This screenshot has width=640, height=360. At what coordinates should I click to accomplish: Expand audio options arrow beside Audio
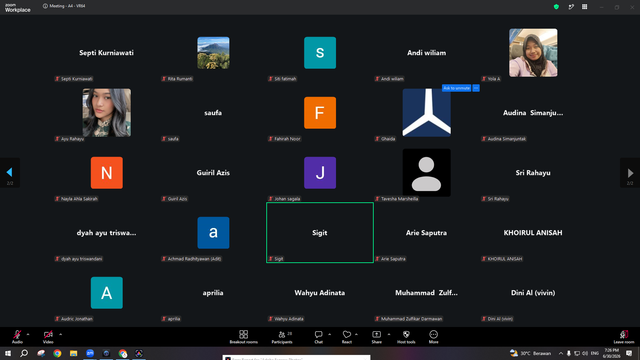point(28,334)
